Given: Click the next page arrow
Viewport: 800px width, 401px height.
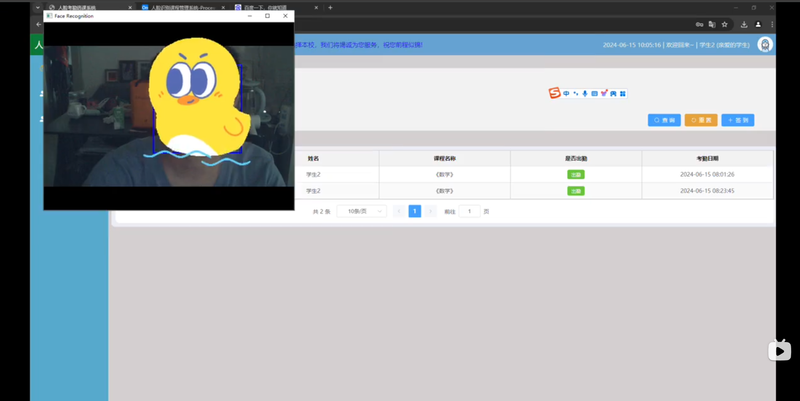Looking at the screenshot, I should (x=431, y=211).
